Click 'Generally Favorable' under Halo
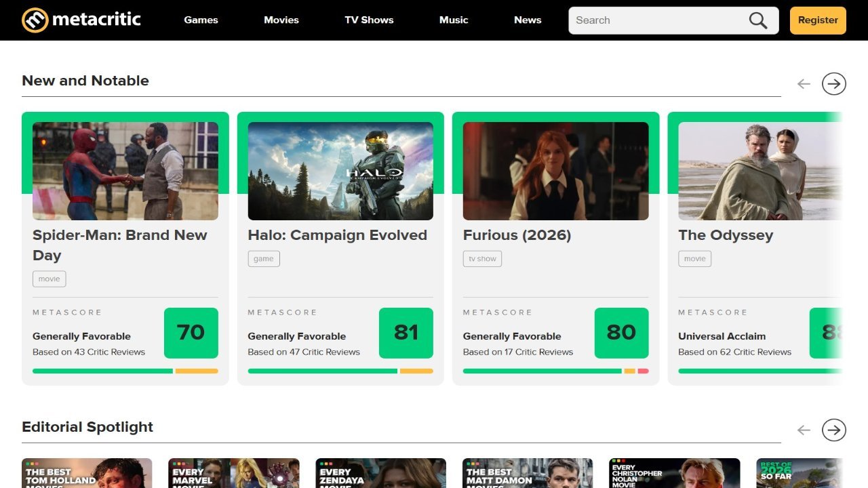The image size is (868, 488). coord(296,336)
